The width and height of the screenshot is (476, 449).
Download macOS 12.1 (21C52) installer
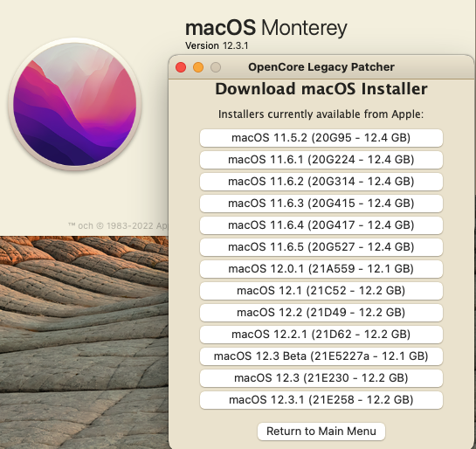(321, 291)
